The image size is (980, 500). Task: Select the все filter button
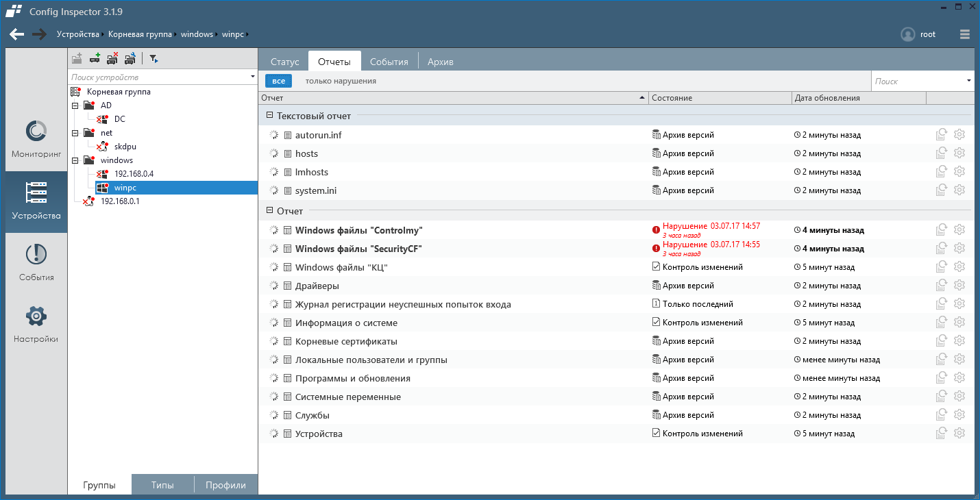tap(278, 81)
